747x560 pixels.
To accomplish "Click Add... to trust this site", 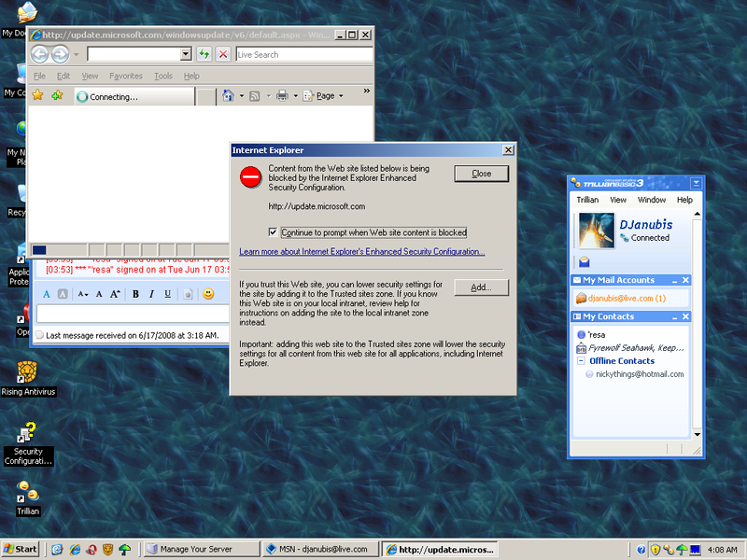I will [x=481, y=287].
